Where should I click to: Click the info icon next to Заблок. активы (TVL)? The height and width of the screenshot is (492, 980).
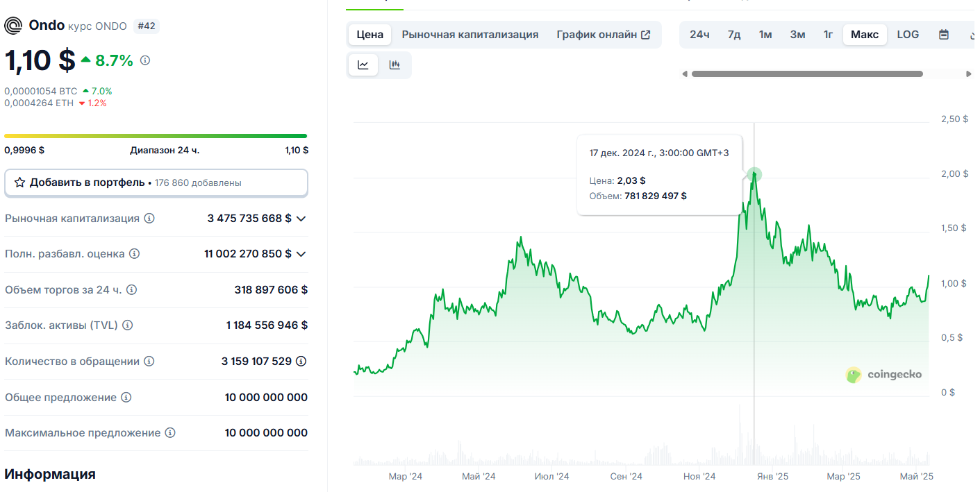click(x=128, y=325)
